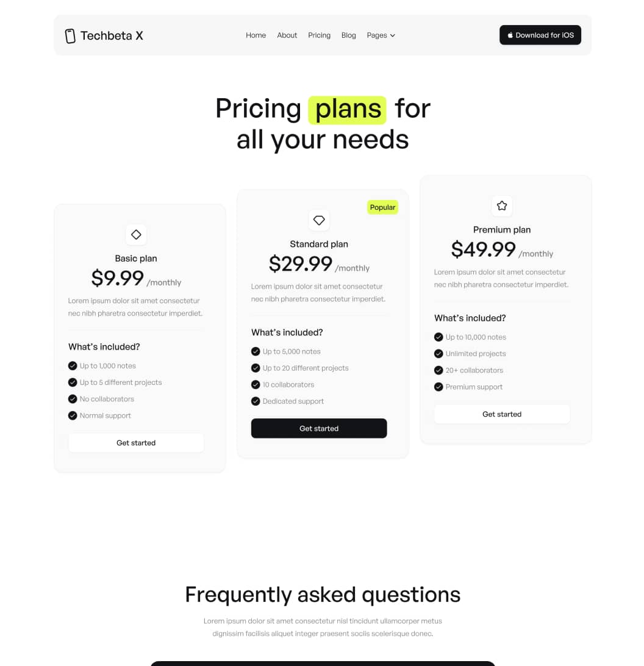Click the chevron arrow next to Pages

[392, 35]
